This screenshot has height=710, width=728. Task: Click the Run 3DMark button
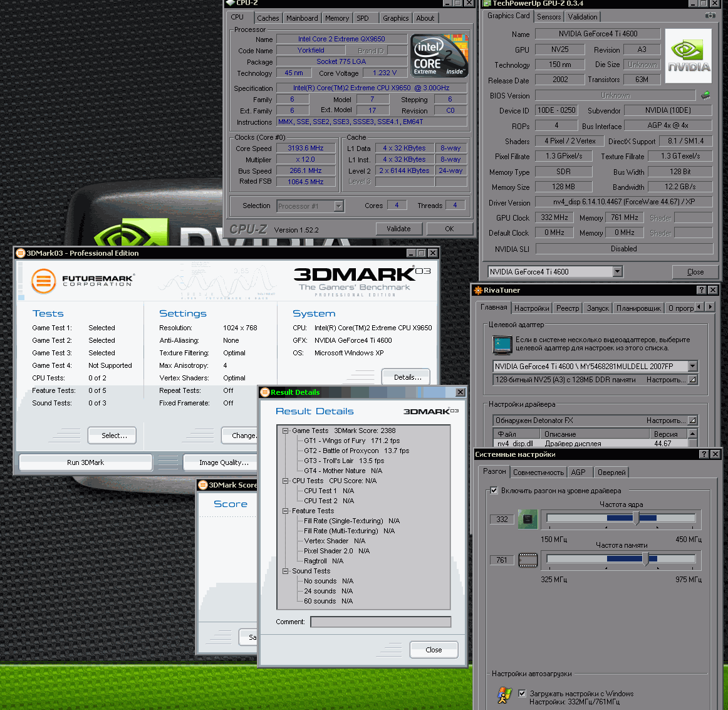pos(85,462)
